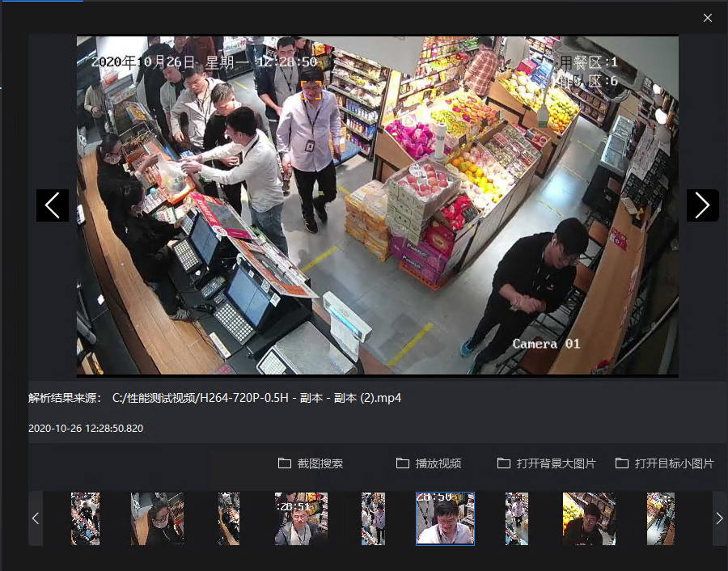Select the seventh narrow thumbnail
Viewport: 728px width, 571px height.
517,518
